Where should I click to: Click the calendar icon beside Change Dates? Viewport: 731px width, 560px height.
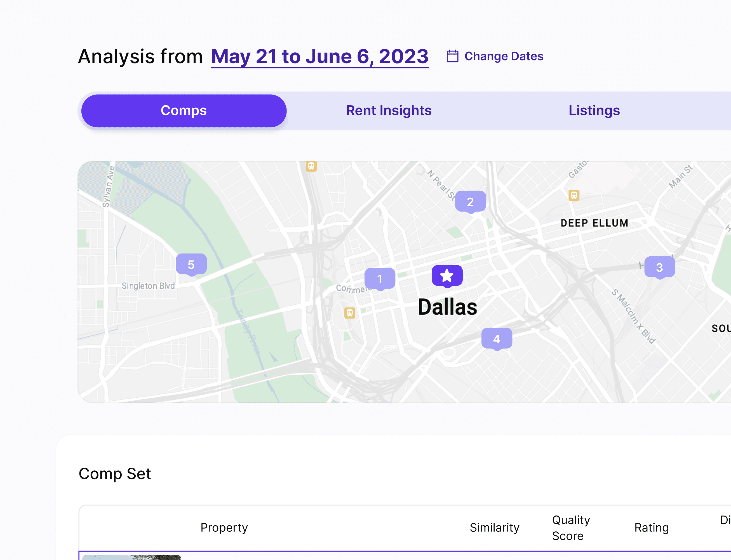[452, 56]
